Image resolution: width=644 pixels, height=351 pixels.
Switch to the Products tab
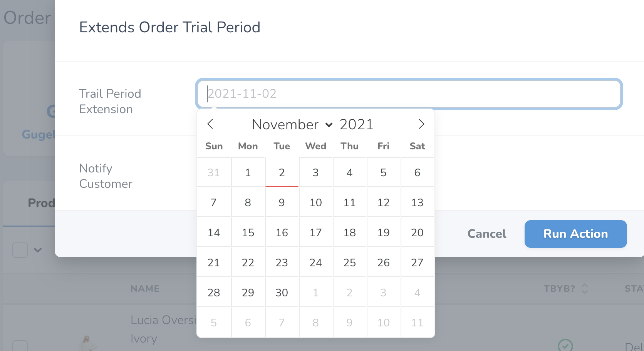(42, 203)
